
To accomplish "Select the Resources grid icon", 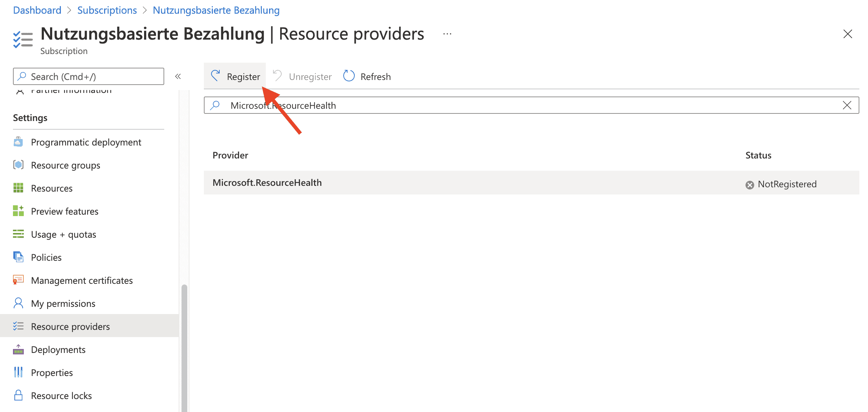I will pyautogui.click(x=18, y=188).
